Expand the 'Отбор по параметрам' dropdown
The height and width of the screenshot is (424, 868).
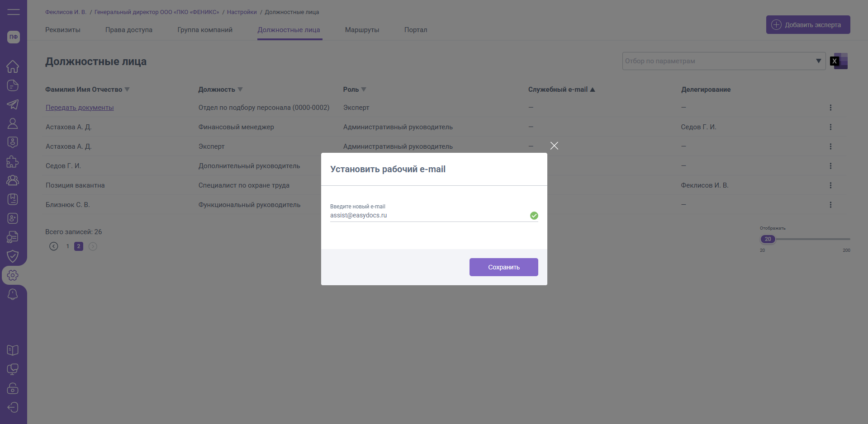tap(818, 61)
